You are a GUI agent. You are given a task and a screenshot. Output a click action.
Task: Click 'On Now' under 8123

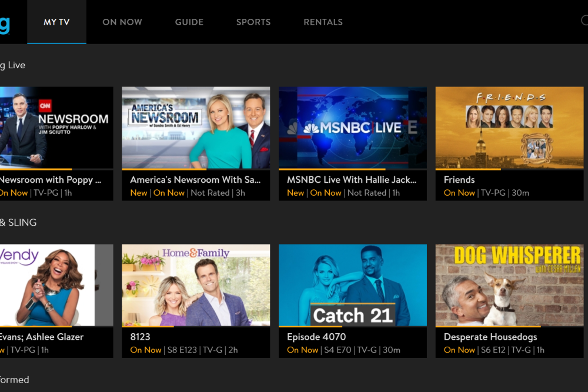[146, 350]
